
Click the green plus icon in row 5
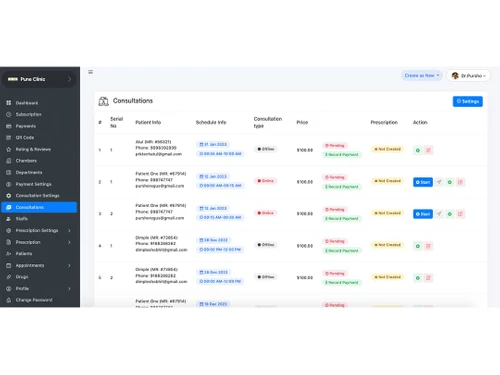point(418,278)
